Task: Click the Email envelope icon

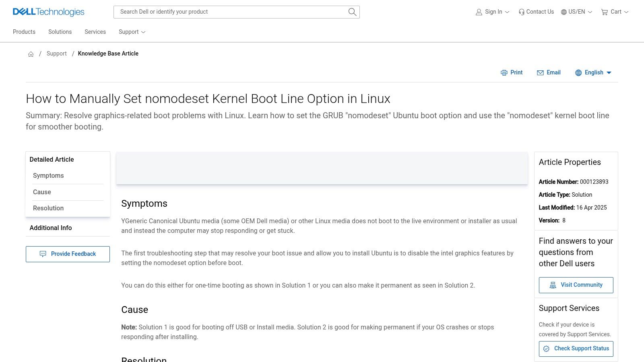Action: [x=540, y=73]
